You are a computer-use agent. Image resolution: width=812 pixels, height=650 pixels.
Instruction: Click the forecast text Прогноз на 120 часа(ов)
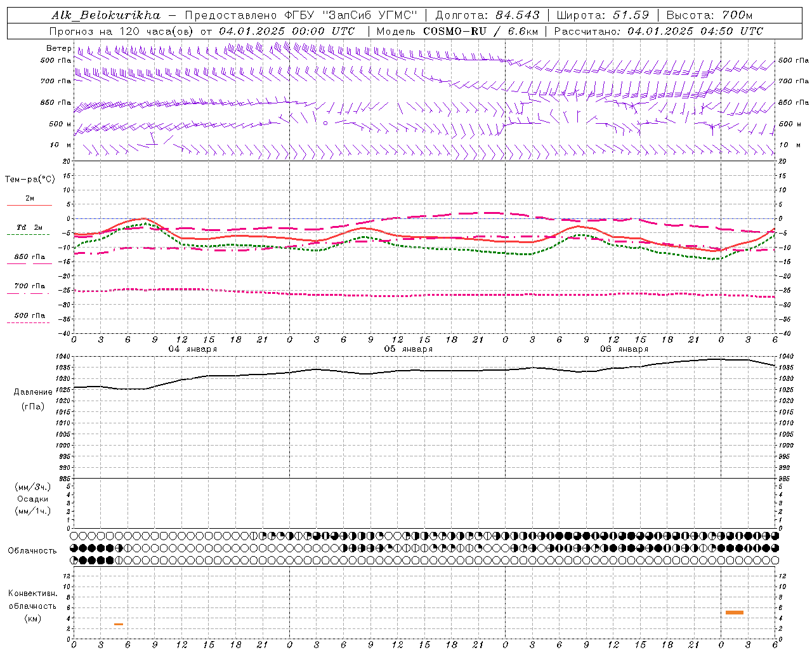(x=122, y=31)
